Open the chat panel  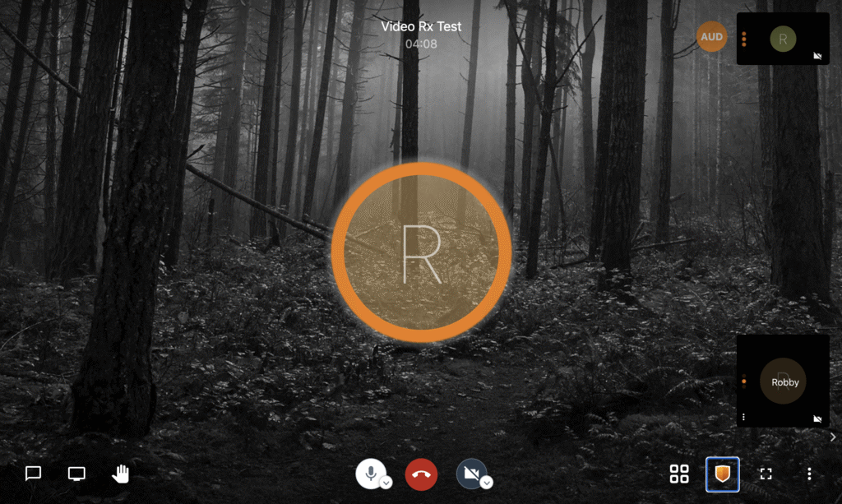click(x=32, y=474)
